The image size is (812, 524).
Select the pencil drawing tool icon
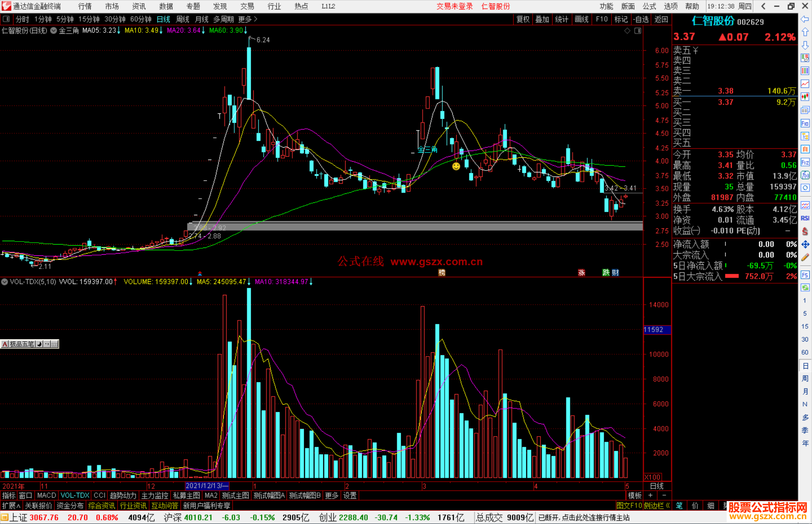coord(805,257)
